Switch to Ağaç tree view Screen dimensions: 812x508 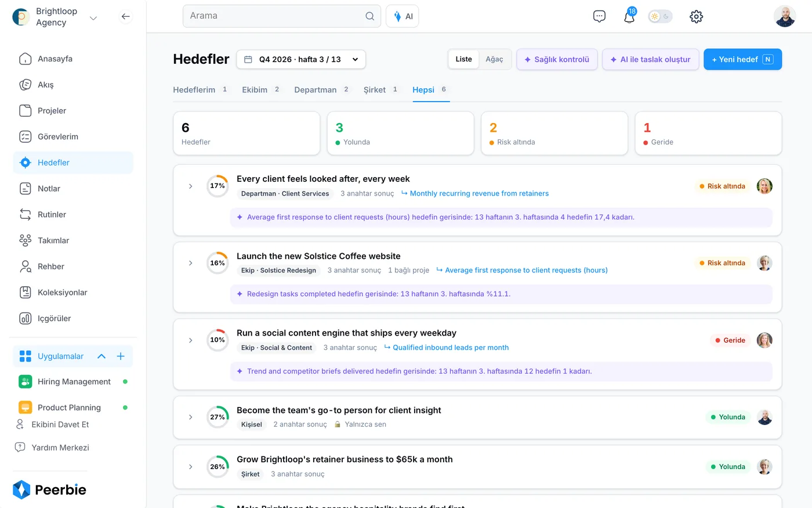coord(494,59)
